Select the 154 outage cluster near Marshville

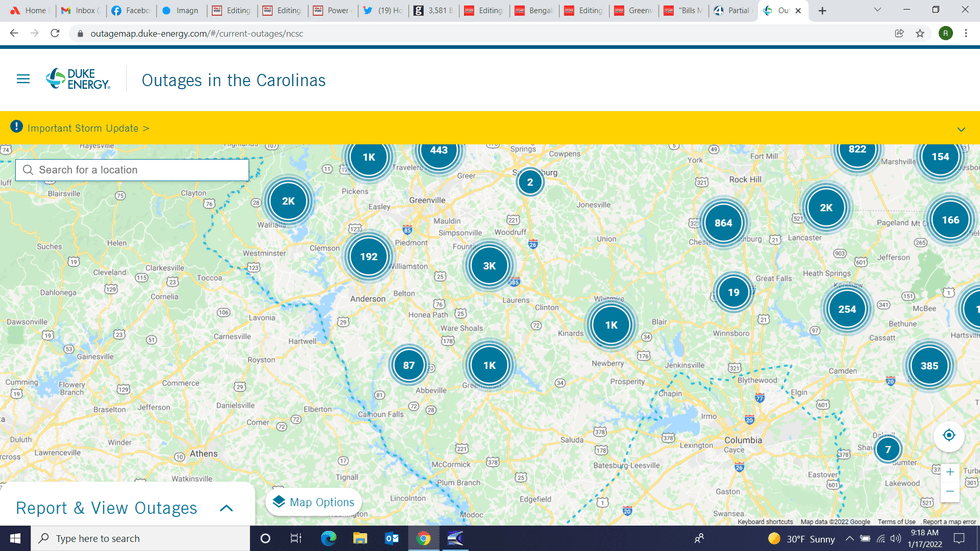(x=940, y=157)
